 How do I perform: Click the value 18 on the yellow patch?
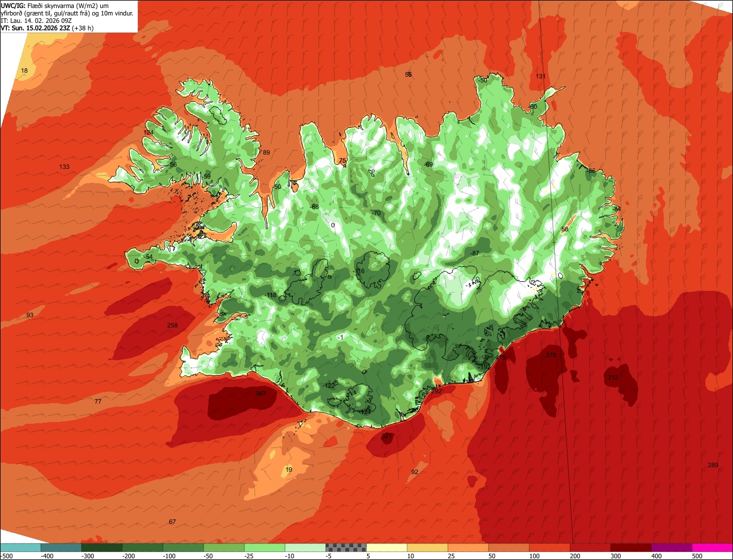click(24, 70)
